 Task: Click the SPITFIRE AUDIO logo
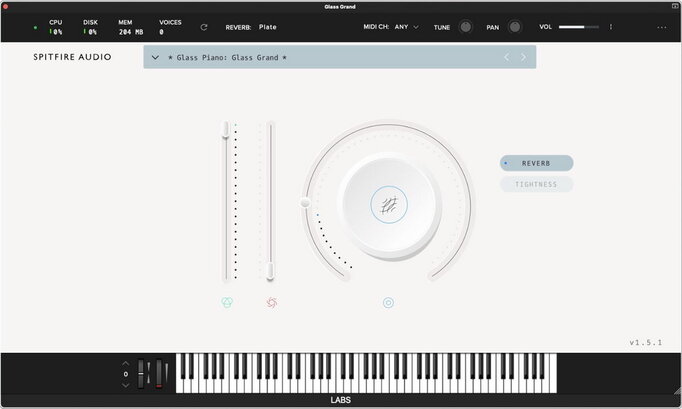[x=72, y=57]
